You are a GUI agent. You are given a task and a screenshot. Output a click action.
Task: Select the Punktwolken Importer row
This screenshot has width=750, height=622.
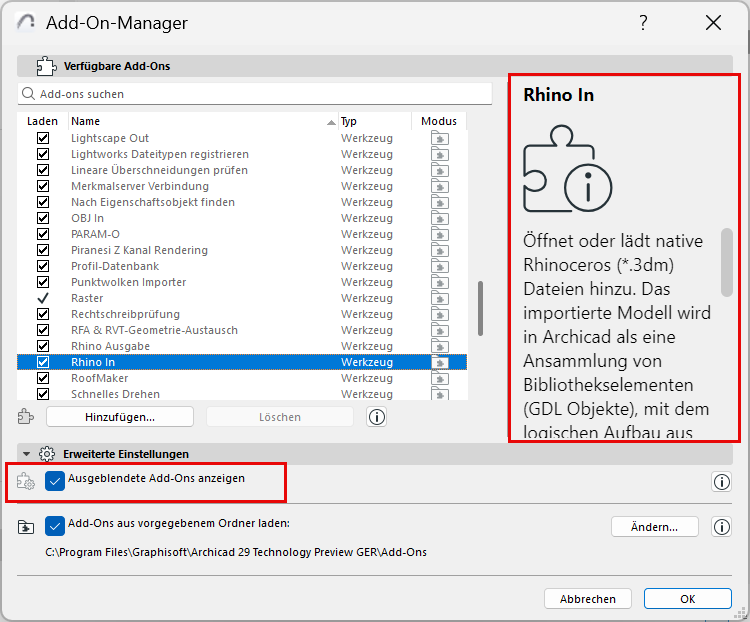[x=242, y=282]
